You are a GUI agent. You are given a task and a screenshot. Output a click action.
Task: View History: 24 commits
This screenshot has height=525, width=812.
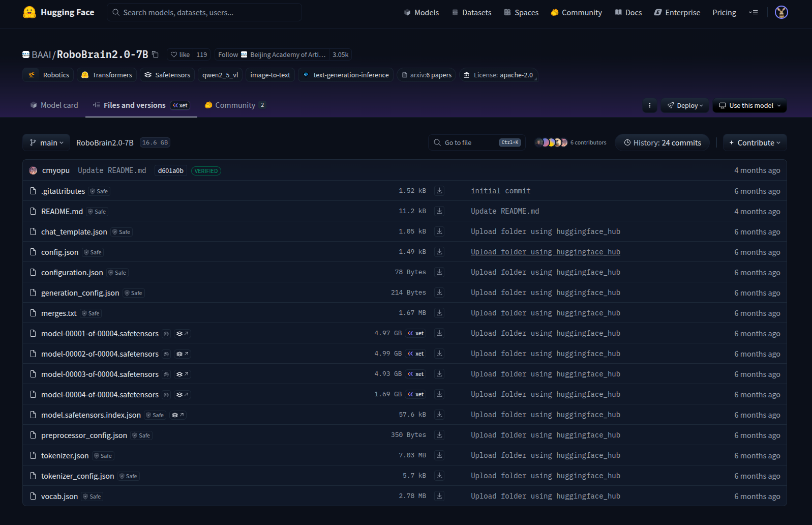point(662,143)
